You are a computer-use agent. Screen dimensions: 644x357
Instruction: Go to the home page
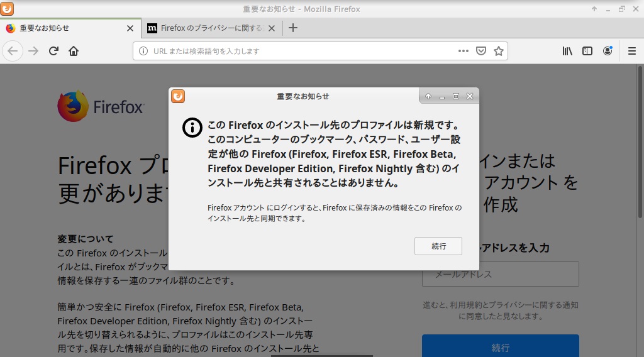(74, 51)
